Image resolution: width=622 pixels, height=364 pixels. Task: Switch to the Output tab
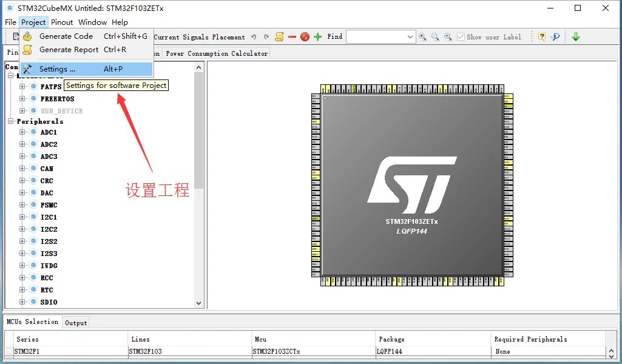[x=76, y=323]
